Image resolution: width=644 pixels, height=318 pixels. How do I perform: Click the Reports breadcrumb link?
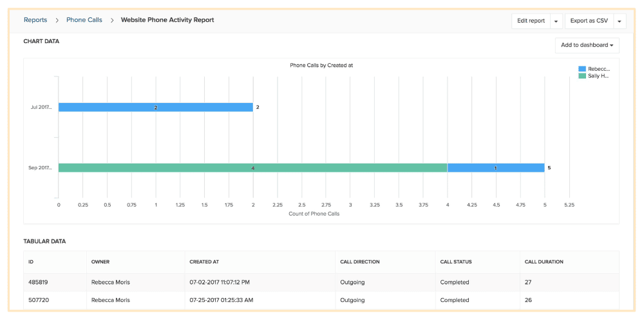coord(35,20)
